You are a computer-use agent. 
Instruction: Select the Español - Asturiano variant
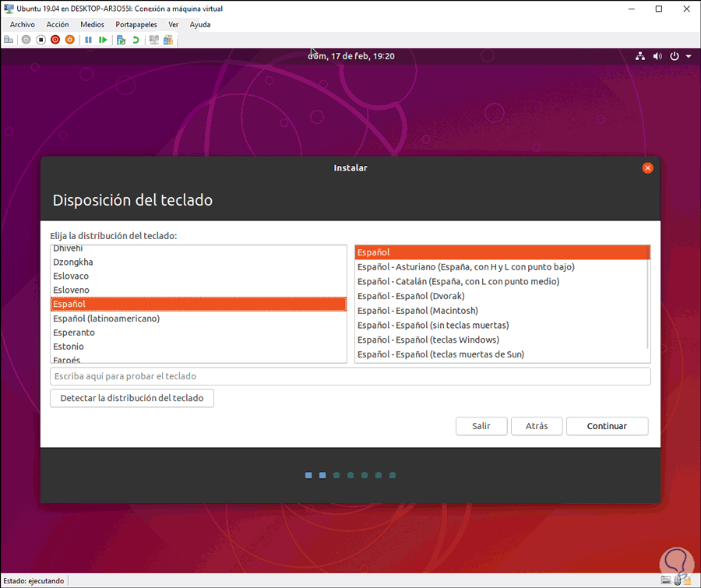coord(501,267)
